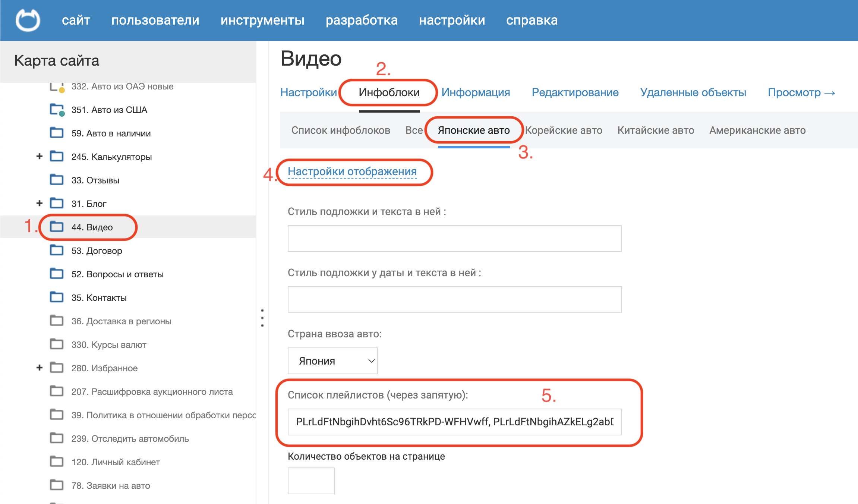The height and width of the screenshot is (504, 858).
Task: Click folder icon of 78. Заявки на авто
Action: pos(57,485)
